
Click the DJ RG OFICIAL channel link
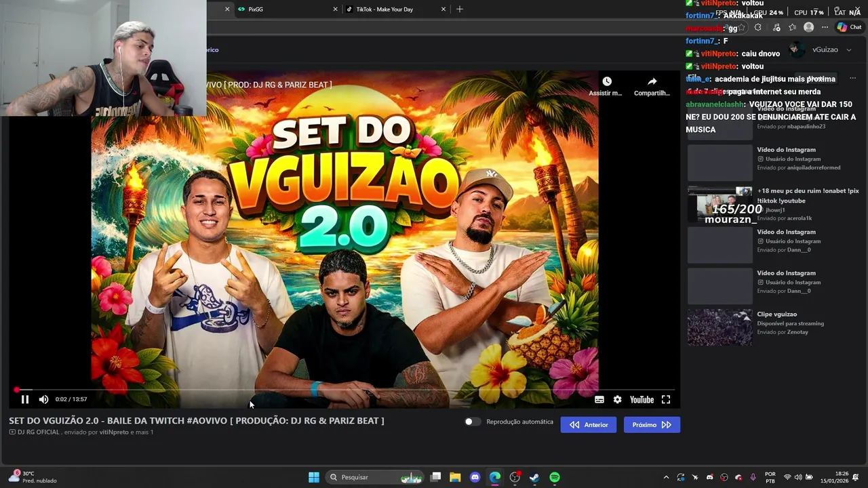point(38,432)
